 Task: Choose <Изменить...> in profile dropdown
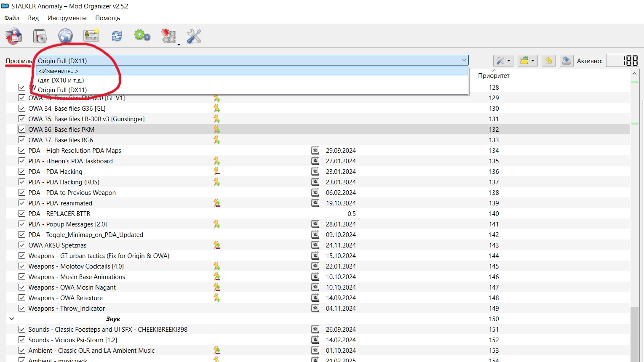tap(252, 71)
